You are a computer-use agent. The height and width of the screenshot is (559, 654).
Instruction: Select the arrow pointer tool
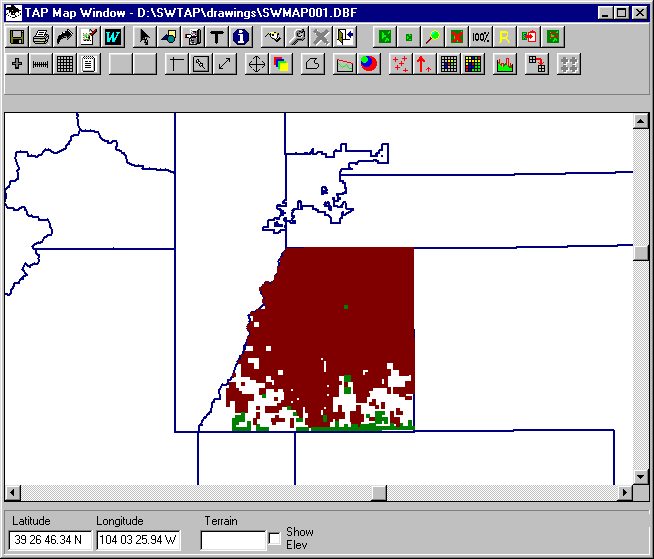coord(145,37)
